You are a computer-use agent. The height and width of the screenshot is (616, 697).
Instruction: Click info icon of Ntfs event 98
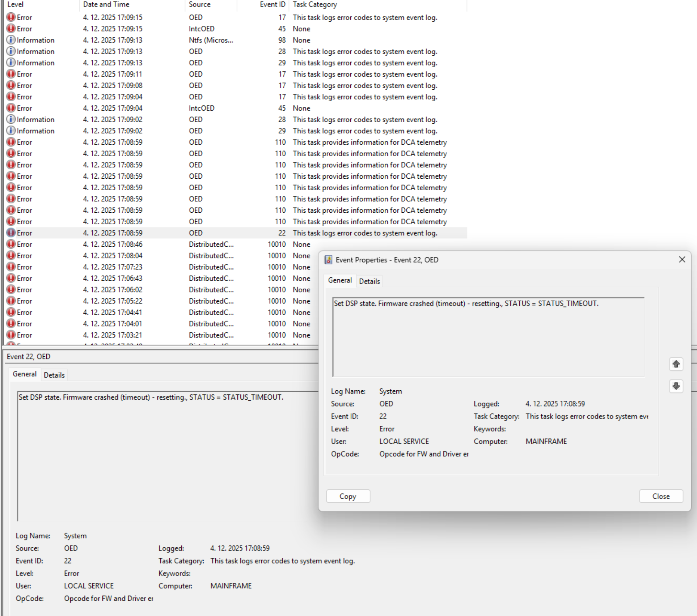click(x=11, y=40)
